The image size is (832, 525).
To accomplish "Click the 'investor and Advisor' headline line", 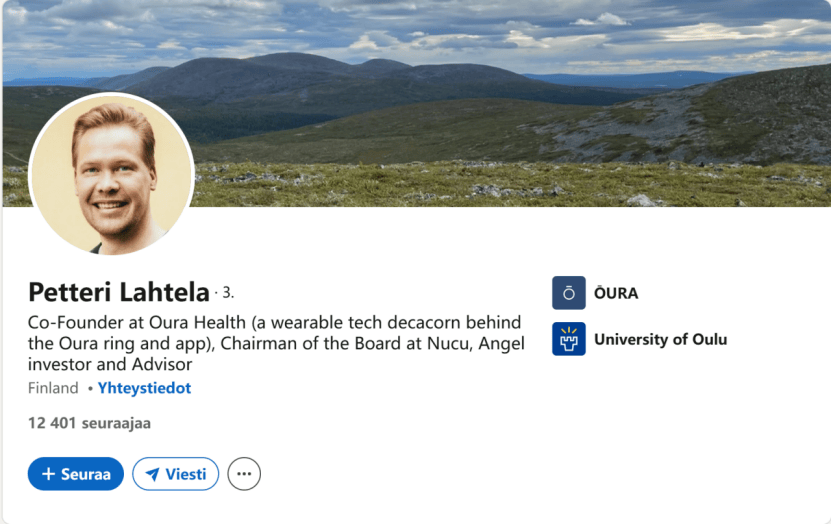I will click(x=110, y=364).
